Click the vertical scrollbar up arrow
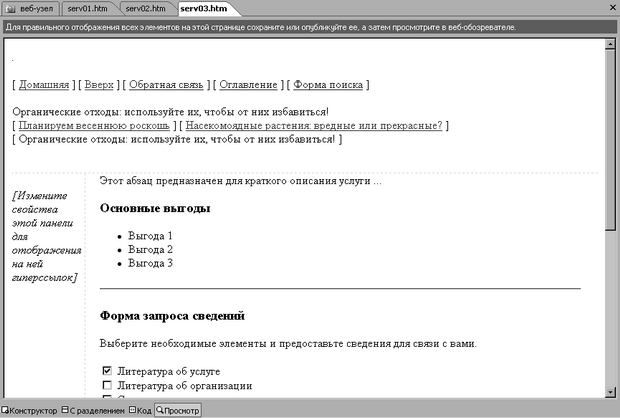The width and height of the screenshot is (620, 418). (x=611, y=44)
